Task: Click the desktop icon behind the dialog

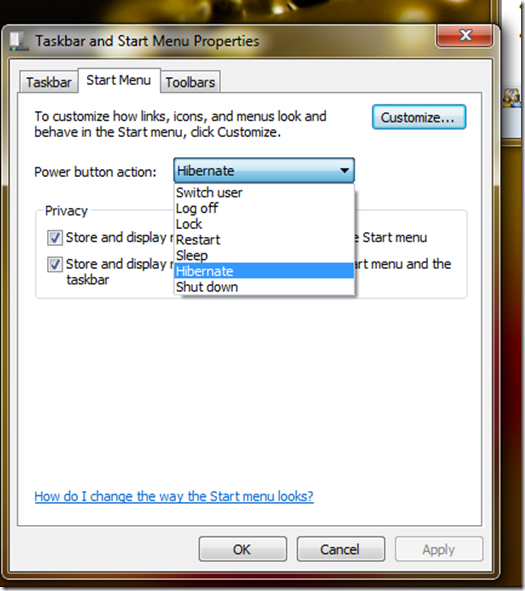Action: pos(511,97)
